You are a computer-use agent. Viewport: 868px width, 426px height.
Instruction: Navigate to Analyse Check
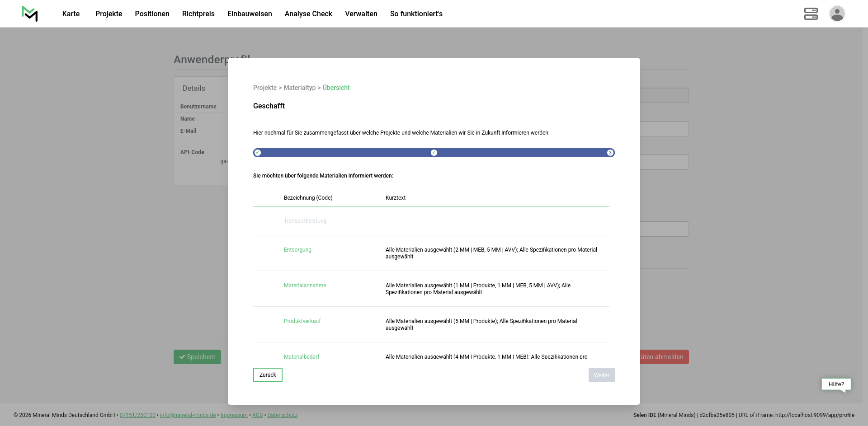pyautogui.click(x=308, y=14)
